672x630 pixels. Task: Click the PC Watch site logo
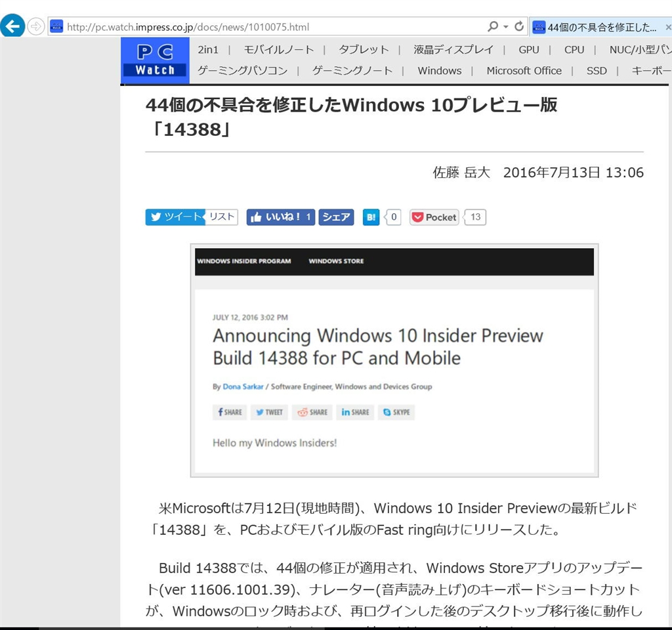point(155,60)
